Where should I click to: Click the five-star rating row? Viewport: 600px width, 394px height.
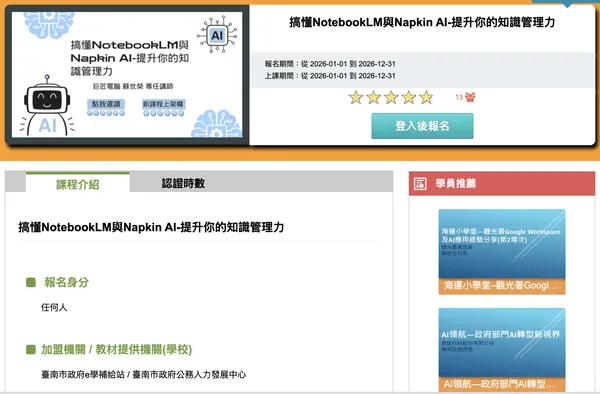[x=391, y=98]
